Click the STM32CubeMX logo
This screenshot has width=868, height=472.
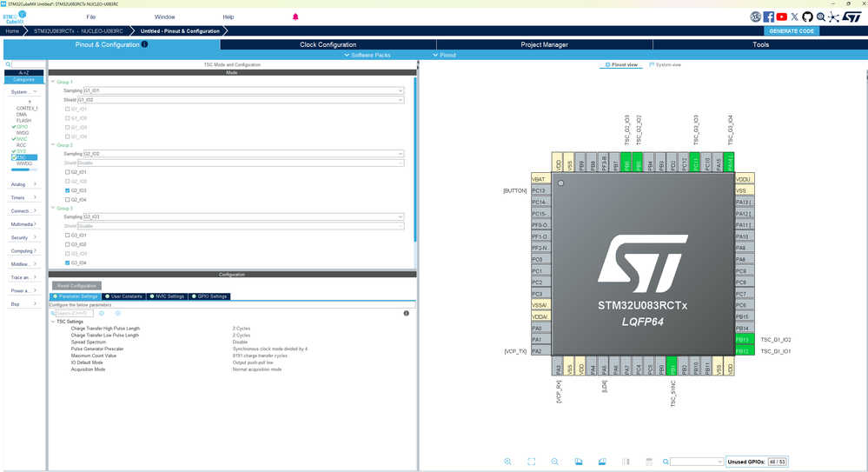[15, 17]
